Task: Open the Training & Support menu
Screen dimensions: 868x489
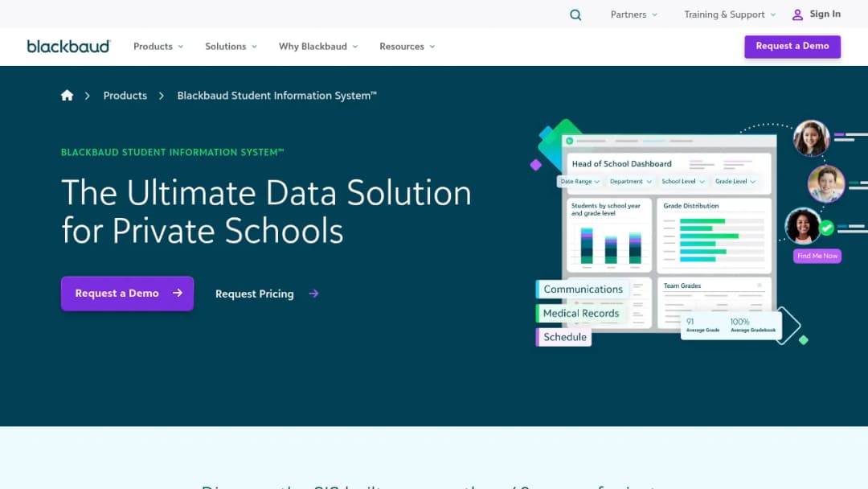Action: coord(730,15)
